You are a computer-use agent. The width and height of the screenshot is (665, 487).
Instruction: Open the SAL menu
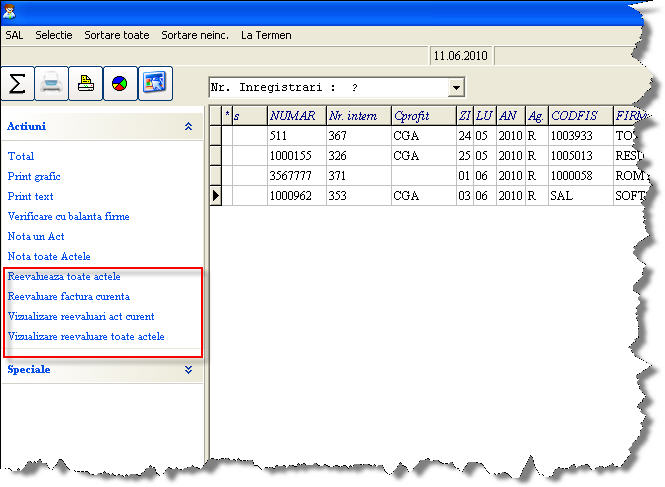click(14, 35)
